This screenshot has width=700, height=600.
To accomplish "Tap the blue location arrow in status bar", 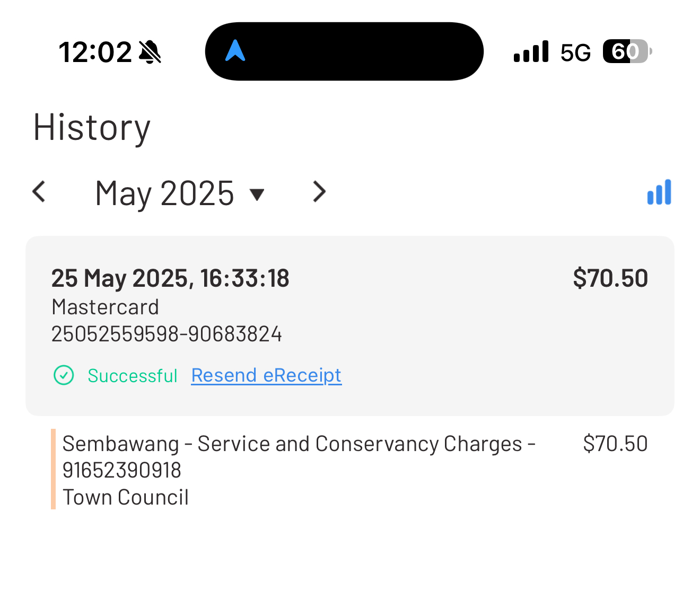I will tap(235, 51).
